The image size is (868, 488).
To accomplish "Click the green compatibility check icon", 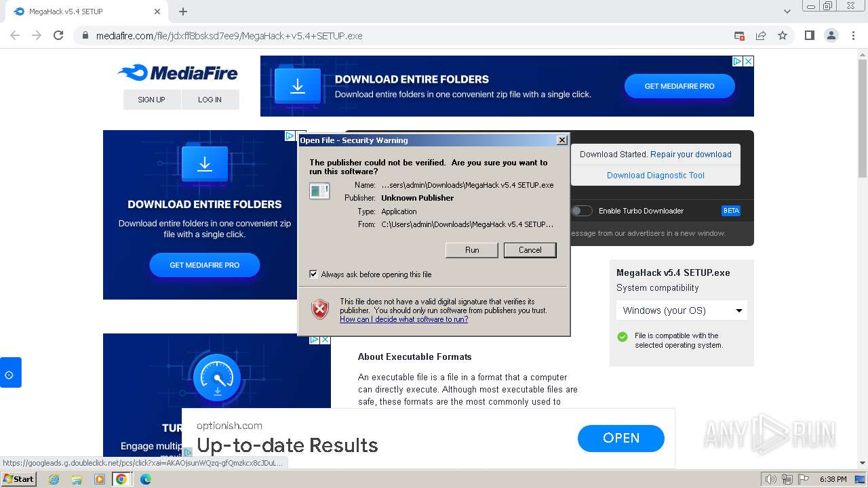I will pyautogui.click(x=623, y=337).
